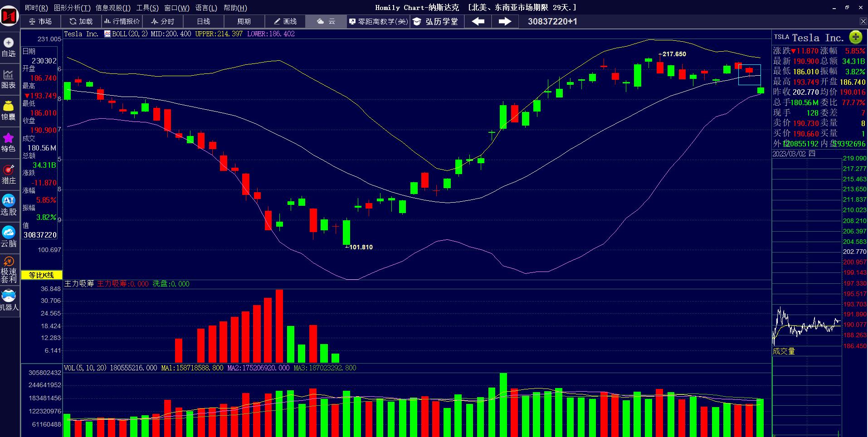Toggle the yellow 等比K线 button
Viewport: 868px width, 437px height.
pyautogui.click(x=41, y=275)
